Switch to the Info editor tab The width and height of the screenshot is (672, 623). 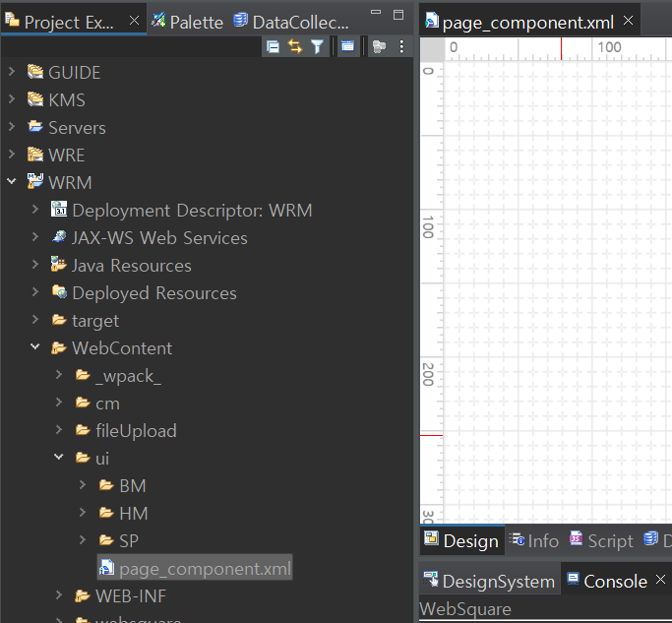coord(534,540)
